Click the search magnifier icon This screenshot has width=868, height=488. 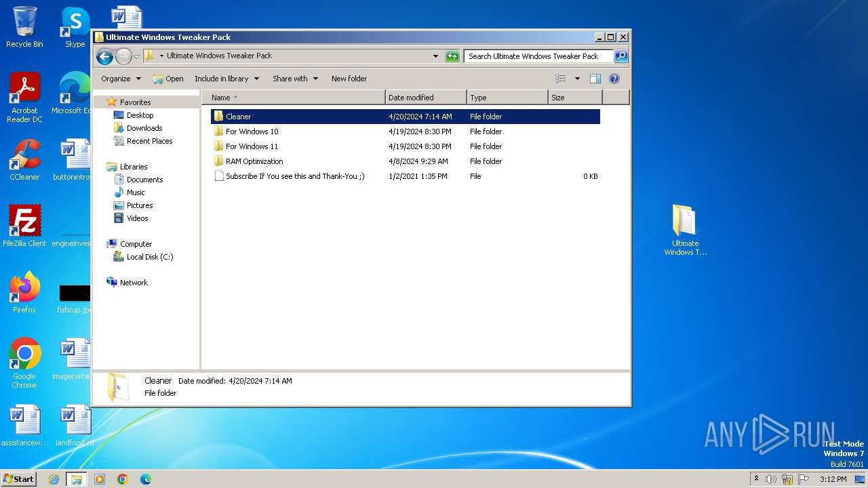[620, 56]
